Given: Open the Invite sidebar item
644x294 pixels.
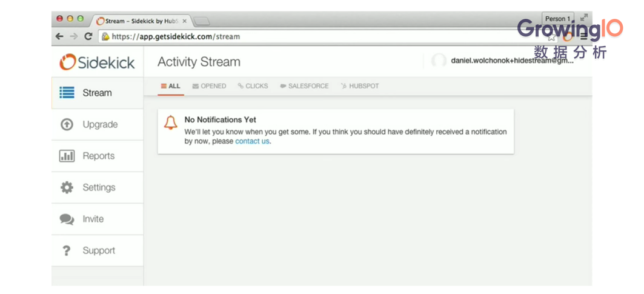Looking at the screenshot, I should (98, 219).
